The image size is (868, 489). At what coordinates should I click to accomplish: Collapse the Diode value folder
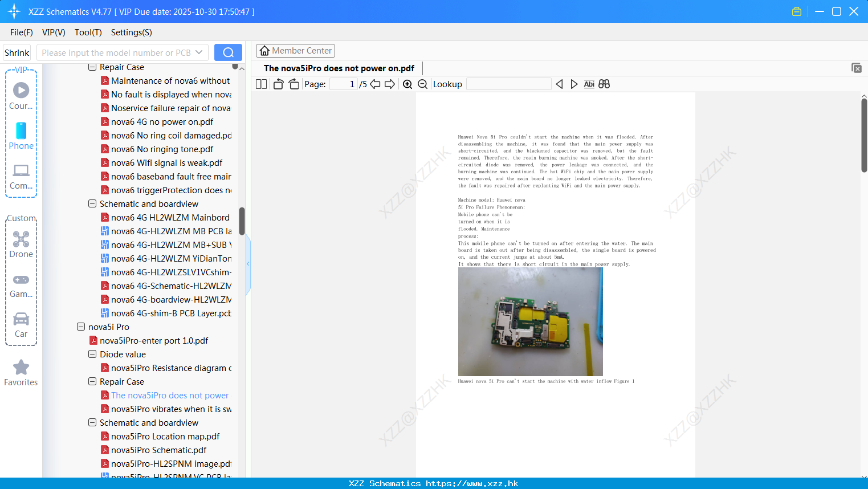(x=92, y=354)
